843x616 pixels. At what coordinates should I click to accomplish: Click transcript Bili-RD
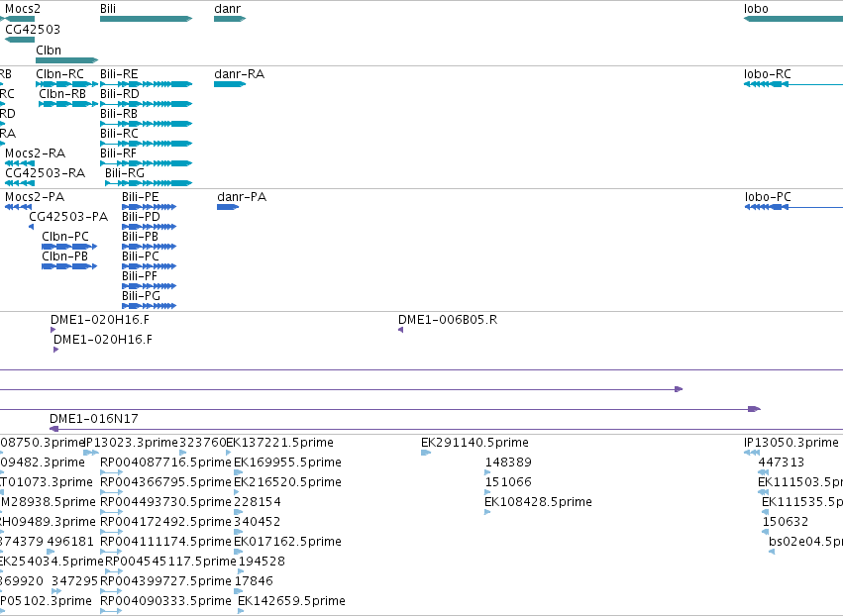[147, 104]
